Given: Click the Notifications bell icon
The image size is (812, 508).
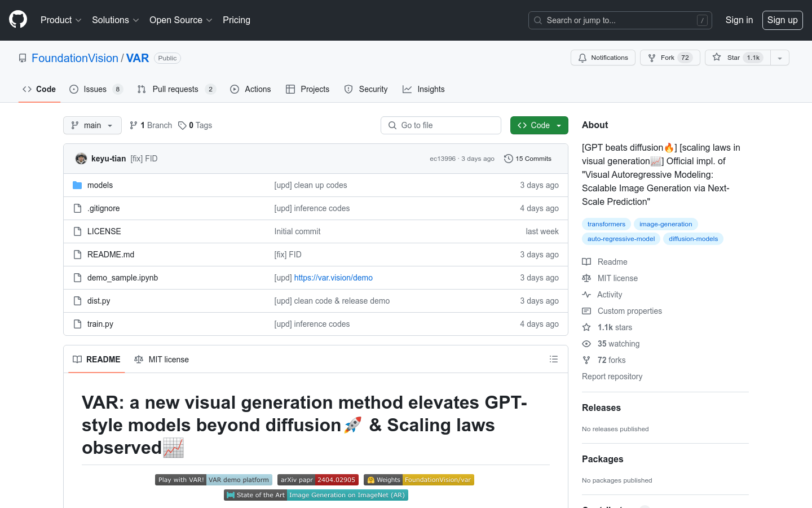Looking at the screenshot, I should click(582, 58).
